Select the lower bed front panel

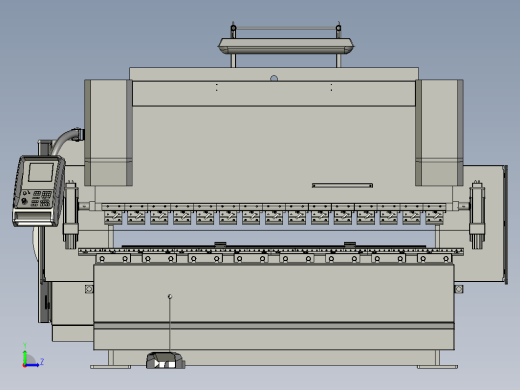[x=274, y=293]
